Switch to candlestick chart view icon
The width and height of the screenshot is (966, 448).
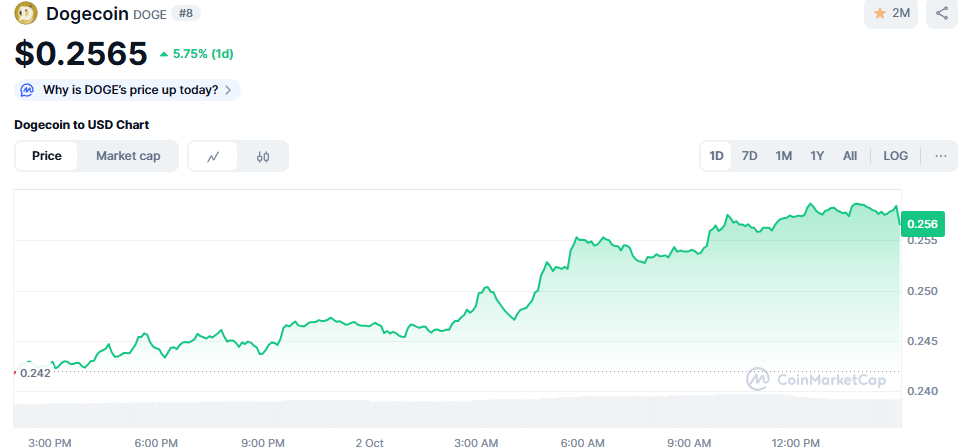[x=263, y=156]
